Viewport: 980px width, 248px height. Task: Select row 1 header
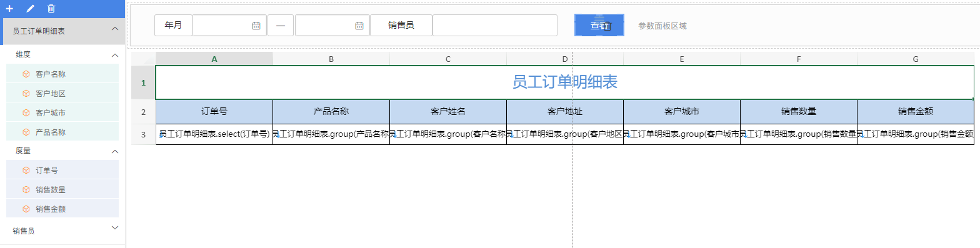tap(144, 82)
